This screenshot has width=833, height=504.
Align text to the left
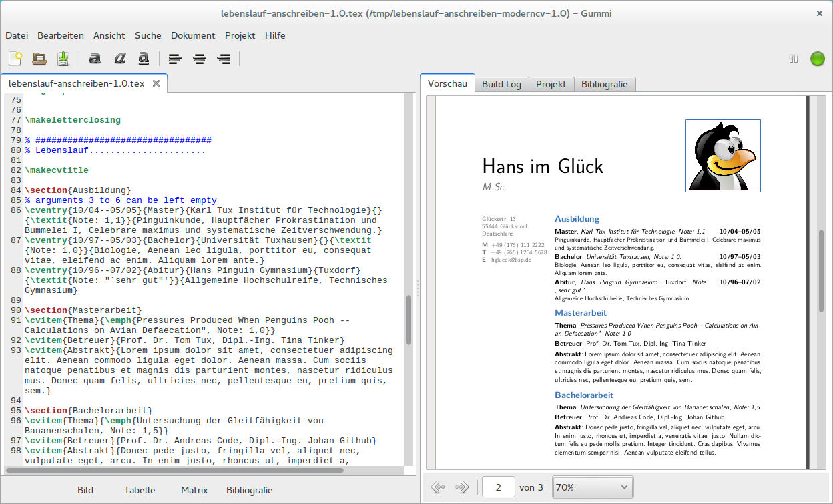pyautogui.click(x=175, y=59)
